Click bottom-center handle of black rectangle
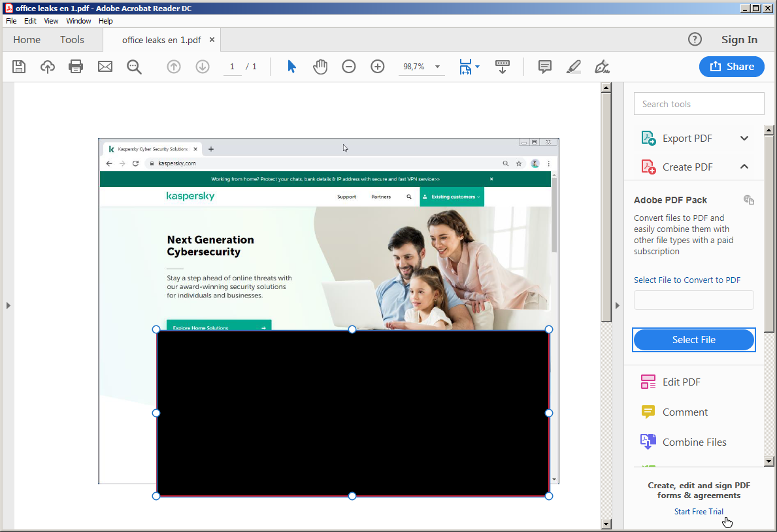Screen dimensions: 777x532 352,496
